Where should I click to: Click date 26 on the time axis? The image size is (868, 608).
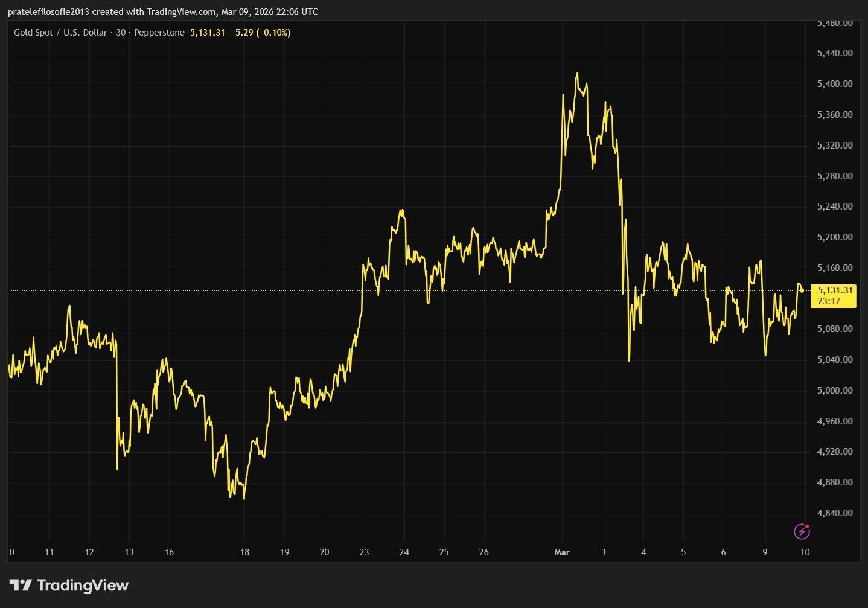pos(483,552)
